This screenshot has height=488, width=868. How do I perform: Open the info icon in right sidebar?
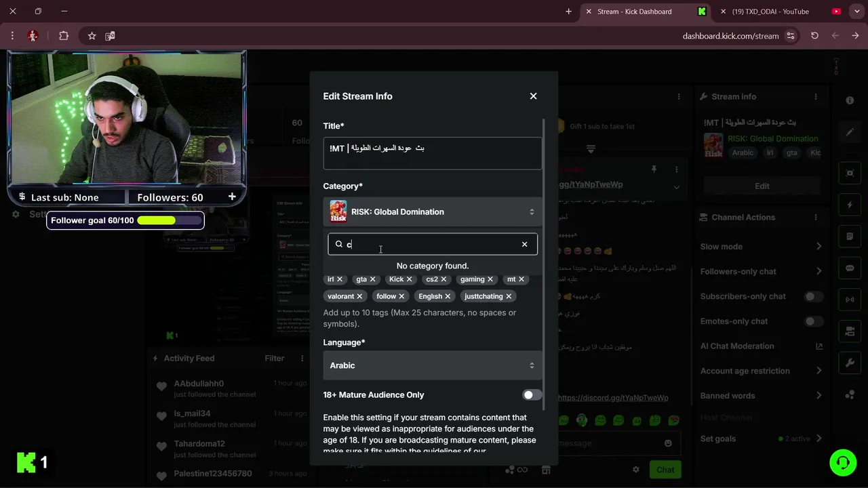[x=850, y=100]
